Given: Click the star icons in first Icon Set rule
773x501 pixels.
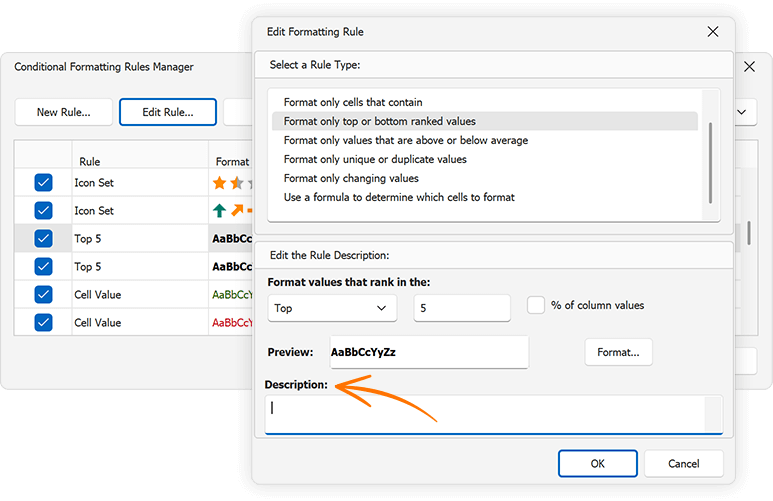Looking at the screenshot, I should (230, 183).
